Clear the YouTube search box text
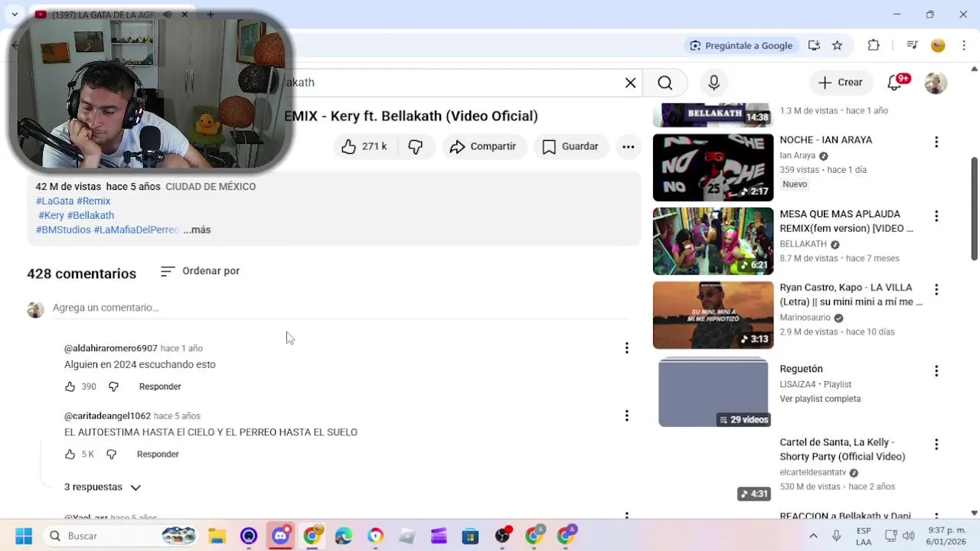The width and height of the screenshot is (980, 551). pos(630,83)
